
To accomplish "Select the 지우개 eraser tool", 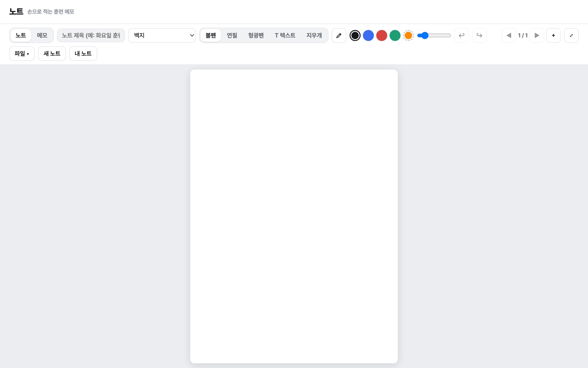I will (314, 35).
